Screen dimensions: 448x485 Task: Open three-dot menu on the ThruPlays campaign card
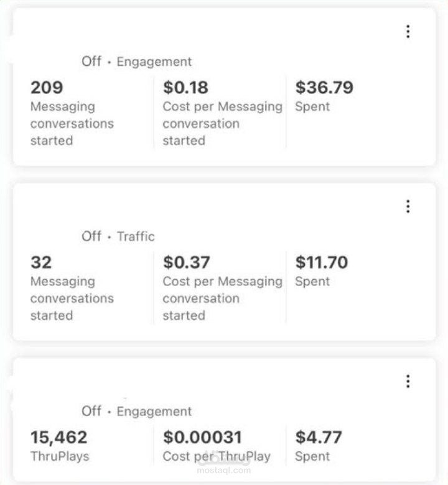click(x=408, y=381)
